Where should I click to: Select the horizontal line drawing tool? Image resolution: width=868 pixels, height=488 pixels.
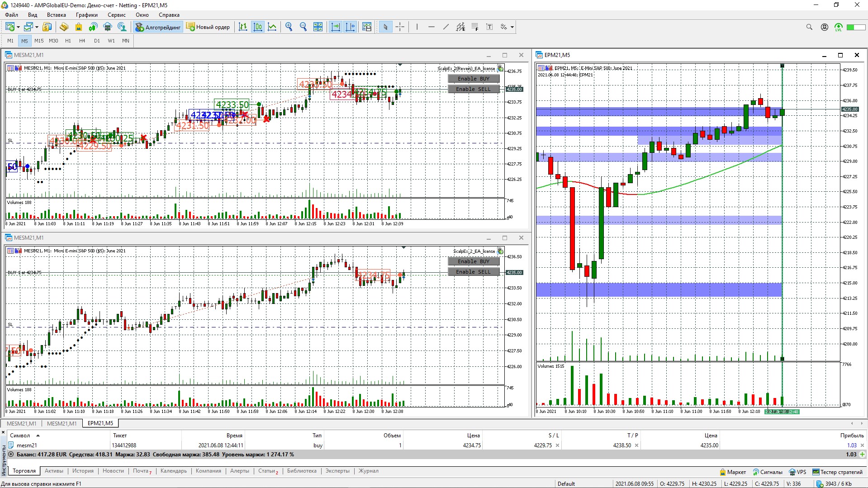click(x=431, y=27)
